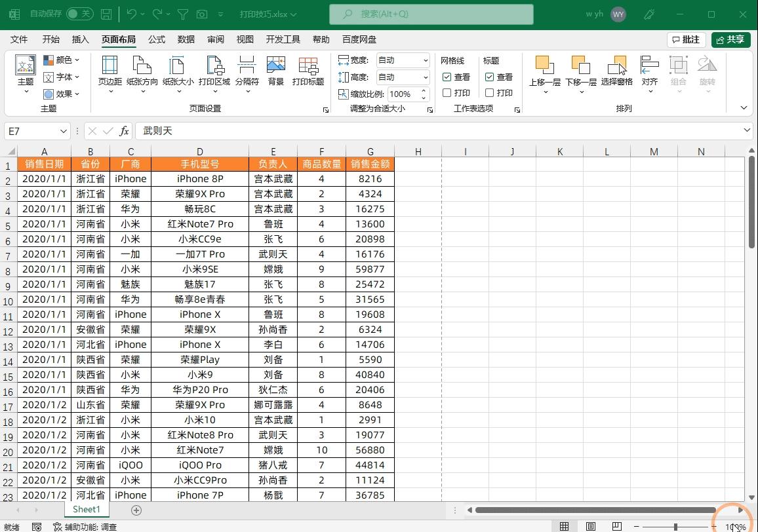Switch to the 数据 ribbon tab

click(x=186, y=39)
